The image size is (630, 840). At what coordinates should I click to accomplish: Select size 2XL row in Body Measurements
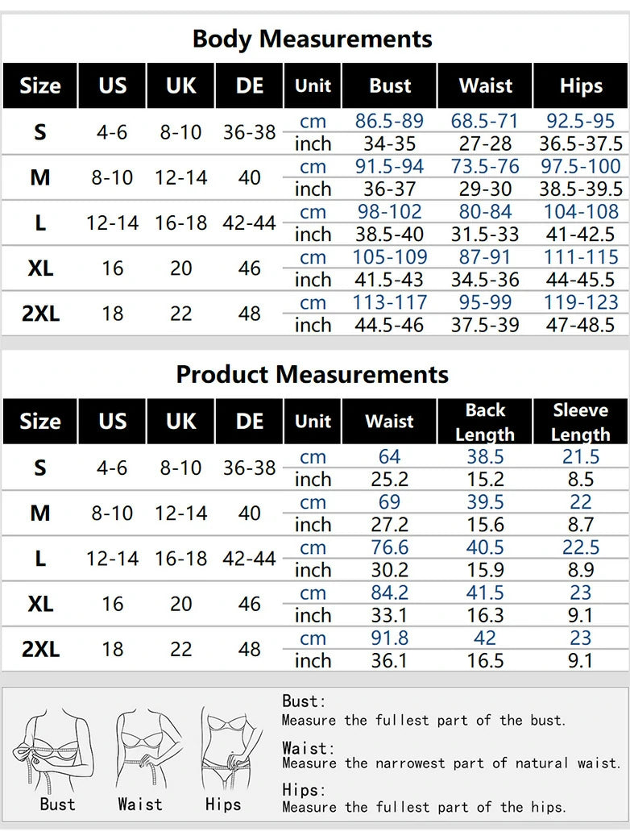click(40, 314)
